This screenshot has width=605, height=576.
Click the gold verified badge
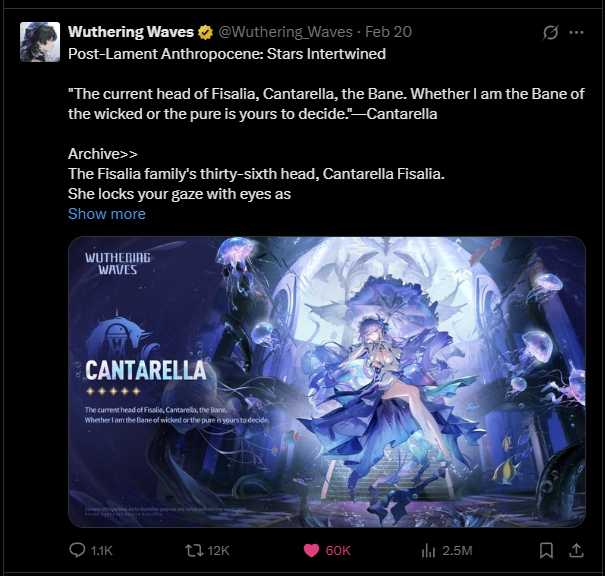point(206,32)
